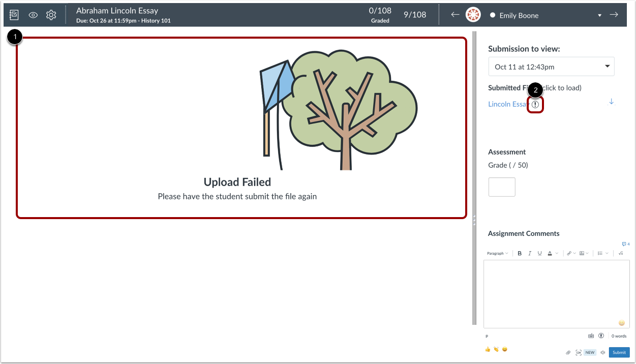636x364 pixels.
Task: Expand the link options arrow
Action: point(574,253)
